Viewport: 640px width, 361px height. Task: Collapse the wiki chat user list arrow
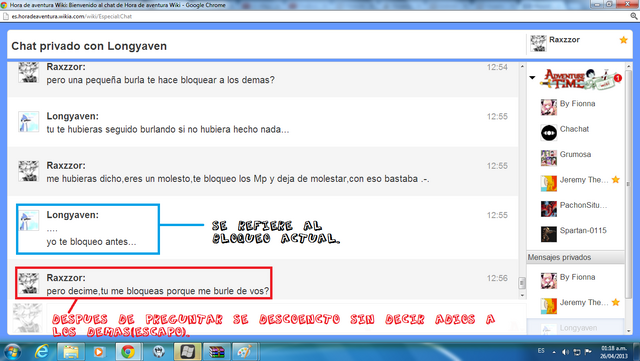(x=532, y=77)
